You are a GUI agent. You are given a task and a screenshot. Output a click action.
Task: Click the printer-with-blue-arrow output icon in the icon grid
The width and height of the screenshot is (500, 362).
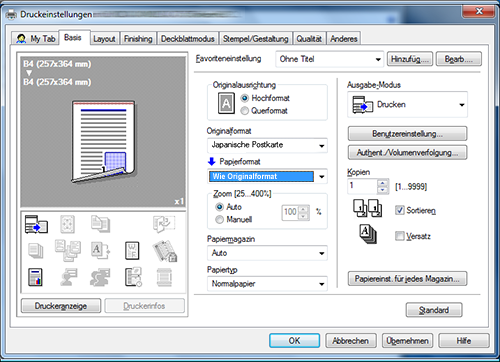click(x=36, y=224)
